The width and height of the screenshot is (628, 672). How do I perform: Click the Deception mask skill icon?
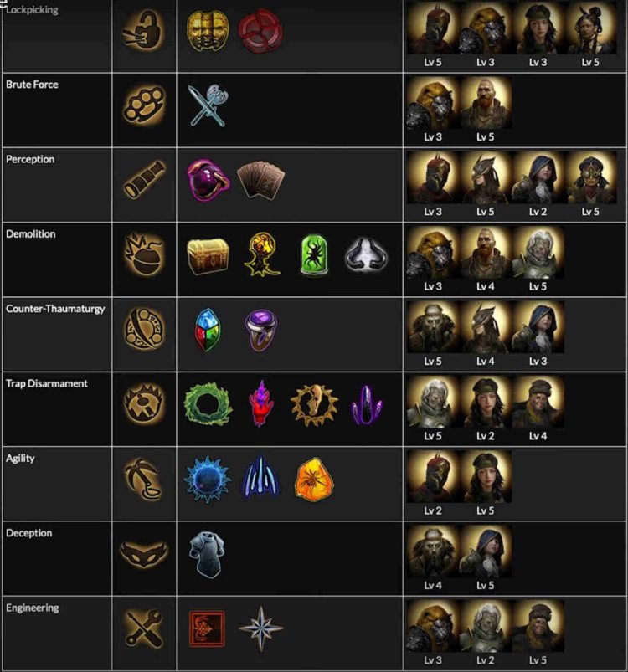142,551
